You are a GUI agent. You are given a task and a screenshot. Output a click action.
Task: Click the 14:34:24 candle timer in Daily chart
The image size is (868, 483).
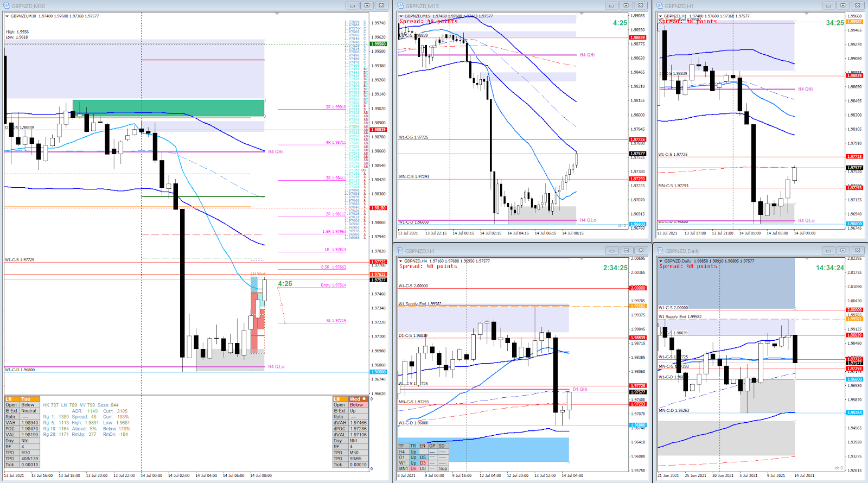tap(830, 268)
